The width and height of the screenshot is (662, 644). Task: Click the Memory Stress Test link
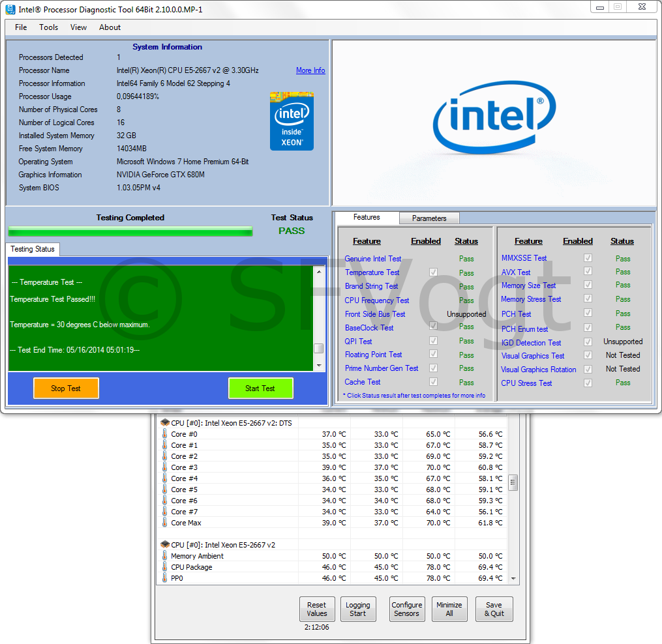click(x=531, y=299)
